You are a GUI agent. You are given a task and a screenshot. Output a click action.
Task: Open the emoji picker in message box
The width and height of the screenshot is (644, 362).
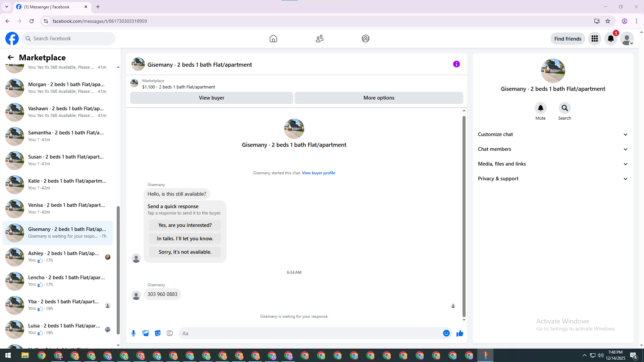(x=446, y=333)
